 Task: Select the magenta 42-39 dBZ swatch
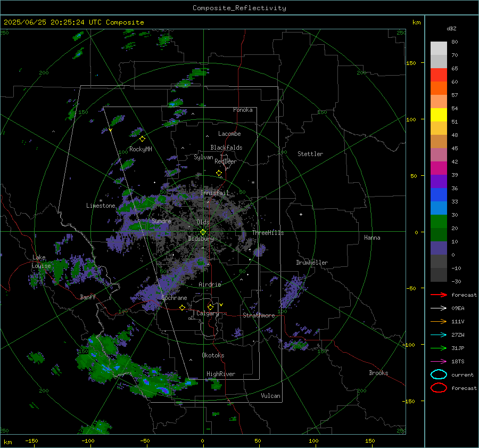[x=439, y=168]
